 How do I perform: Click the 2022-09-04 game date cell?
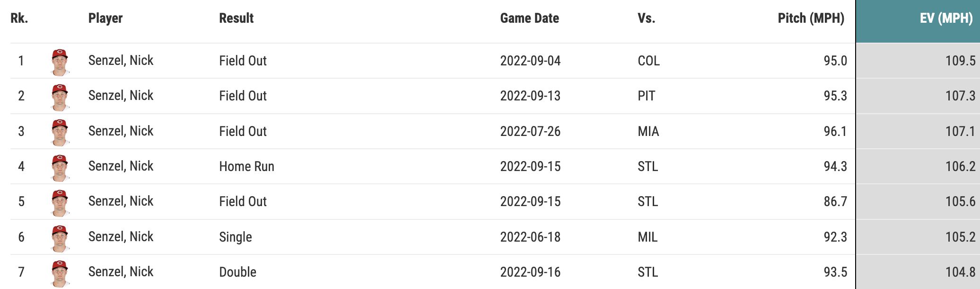pos(530,61)
